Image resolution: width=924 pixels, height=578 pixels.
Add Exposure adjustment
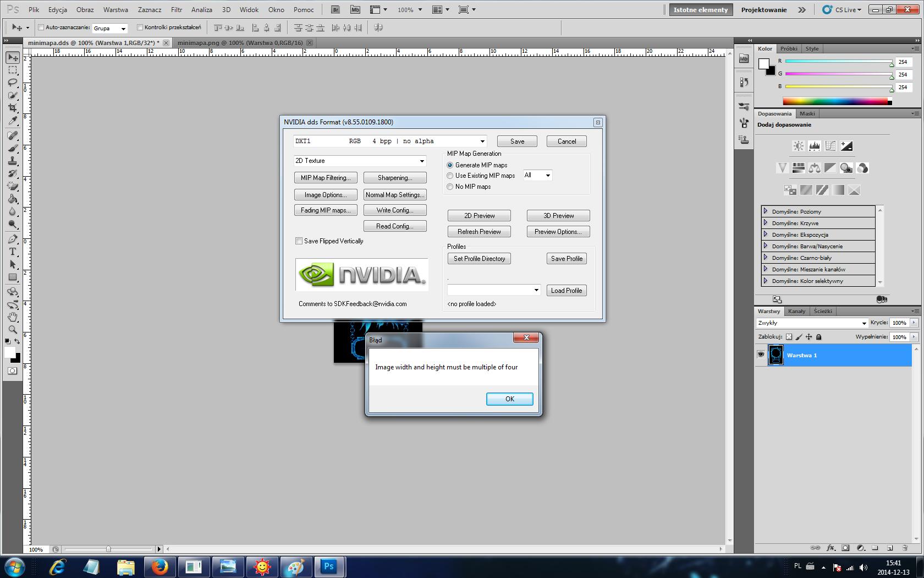click(847, 146)
